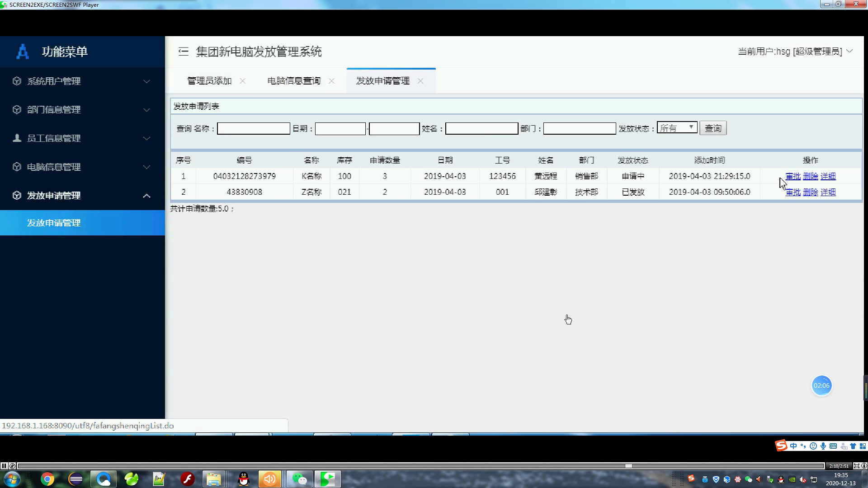The height and width of the screenshot is (488, 868).
Task: Expand the 系统用户管理 menu chevron
Action: (146, 81)
